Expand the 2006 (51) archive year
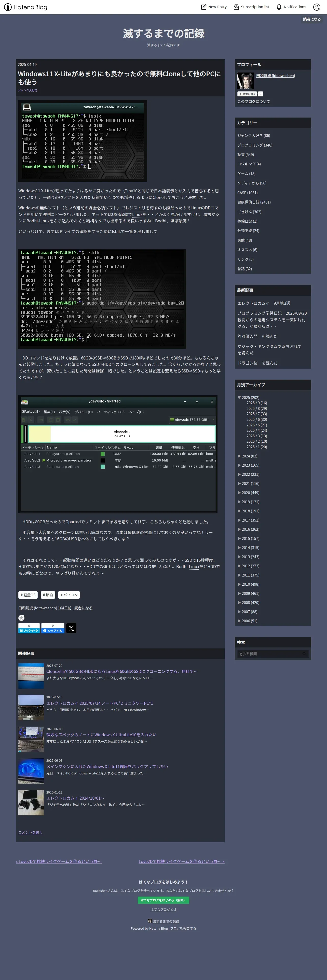This screenshot has width=327, height=980. (x=239, y=621)
